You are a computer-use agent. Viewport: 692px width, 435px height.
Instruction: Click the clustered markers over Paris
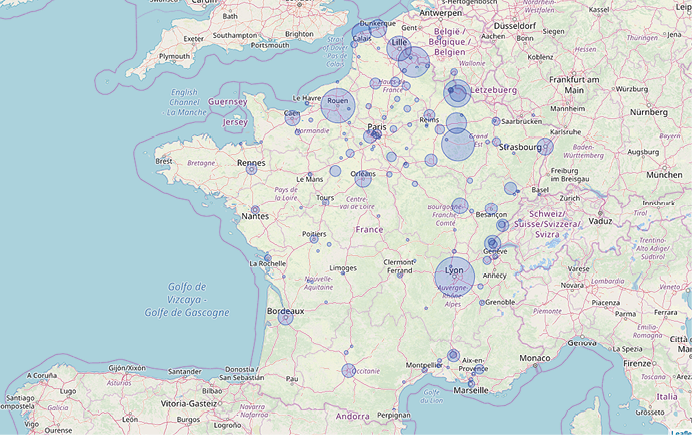tap(372, 135)
